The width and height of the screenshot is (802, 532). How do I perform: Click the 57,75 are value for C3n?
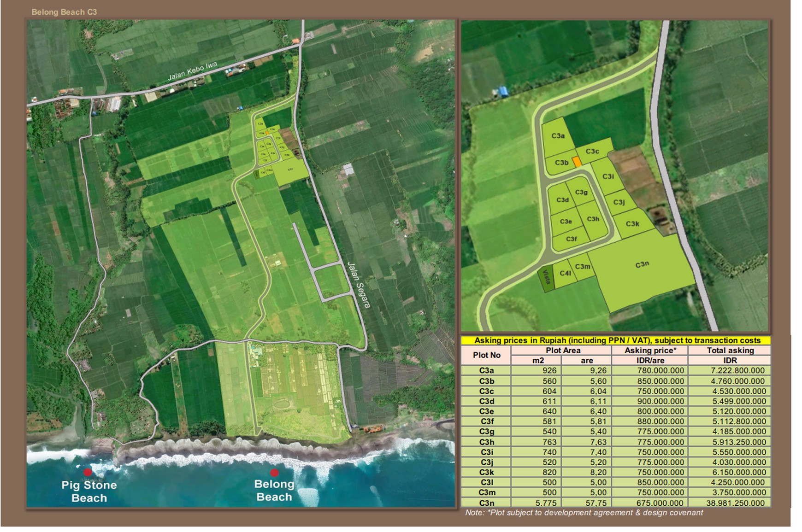click(x=596, y=503)
